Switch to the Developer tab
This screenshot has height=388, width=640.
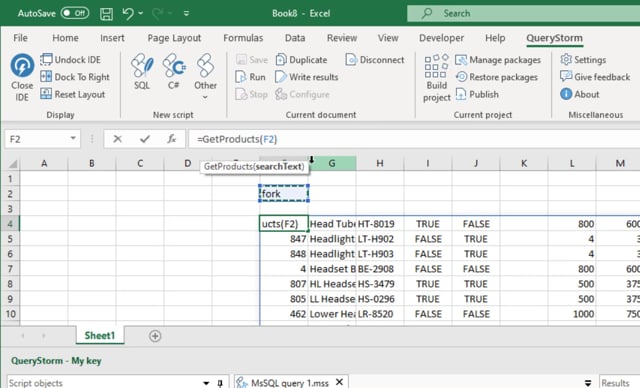[x=441, y=38]
